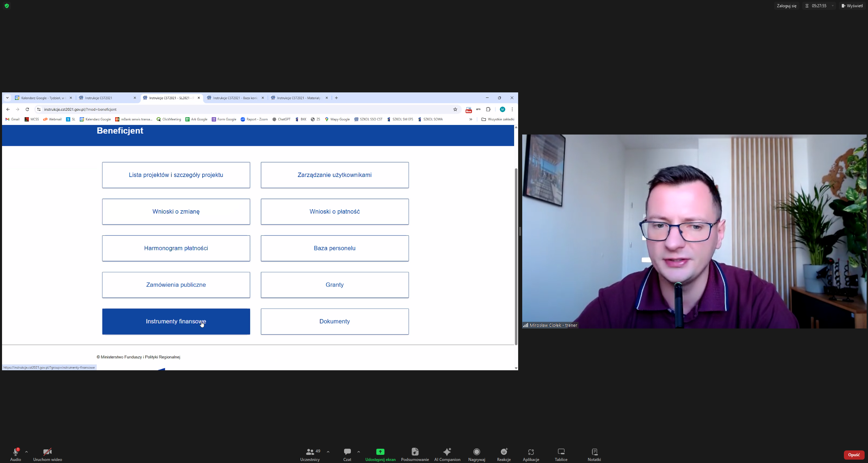Expand audio options arrow next to Audio
Screen dimensions: 868x463
(26, 452)
